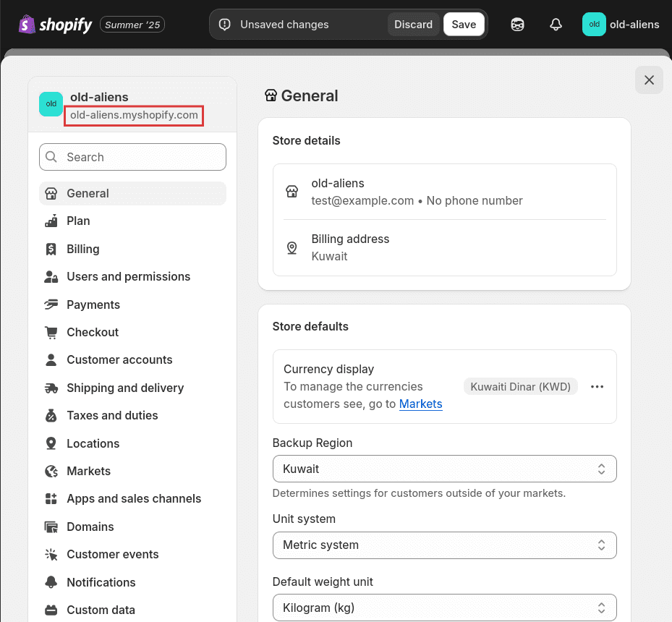Click the Customer accounts person icon
The height and width of the screenshot is (622, 672).
click(51, 360)
